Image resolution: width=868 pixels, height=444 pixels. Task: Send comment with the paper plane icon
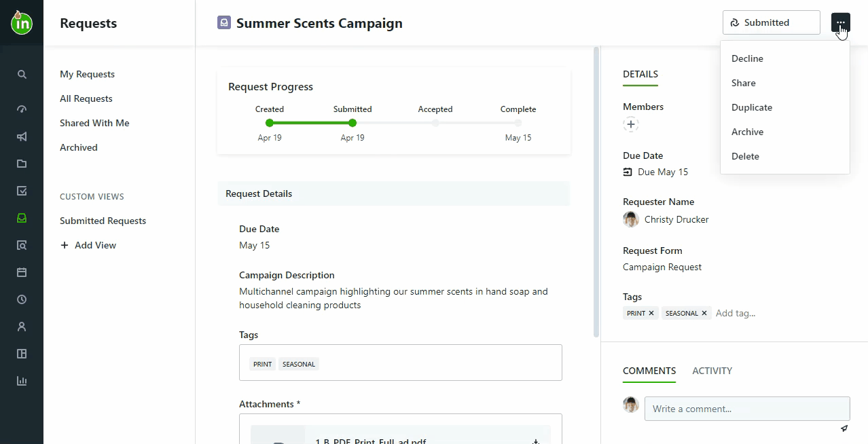point(844,428)
